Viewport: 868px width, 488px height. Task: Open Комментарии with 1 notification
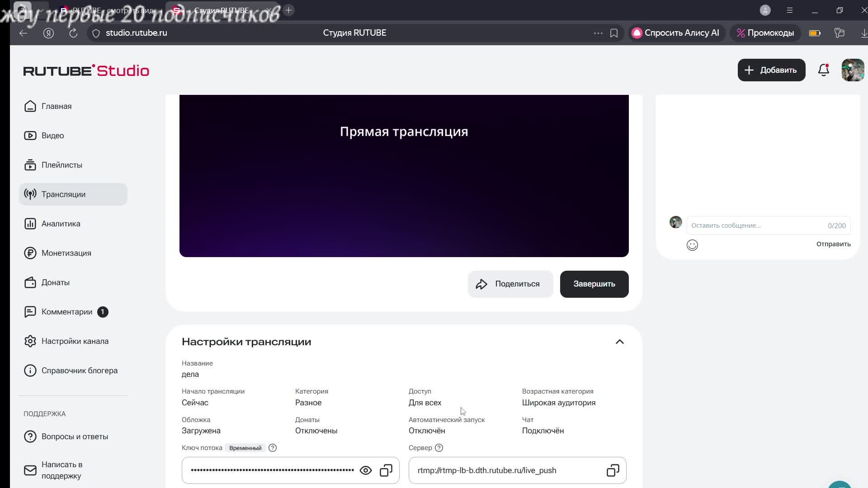click(66, 312)
